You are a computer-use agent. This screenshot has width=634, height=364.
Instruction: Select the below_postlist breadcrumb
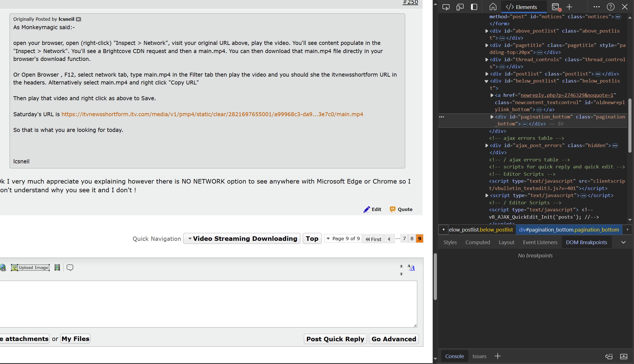coord(481,230)
